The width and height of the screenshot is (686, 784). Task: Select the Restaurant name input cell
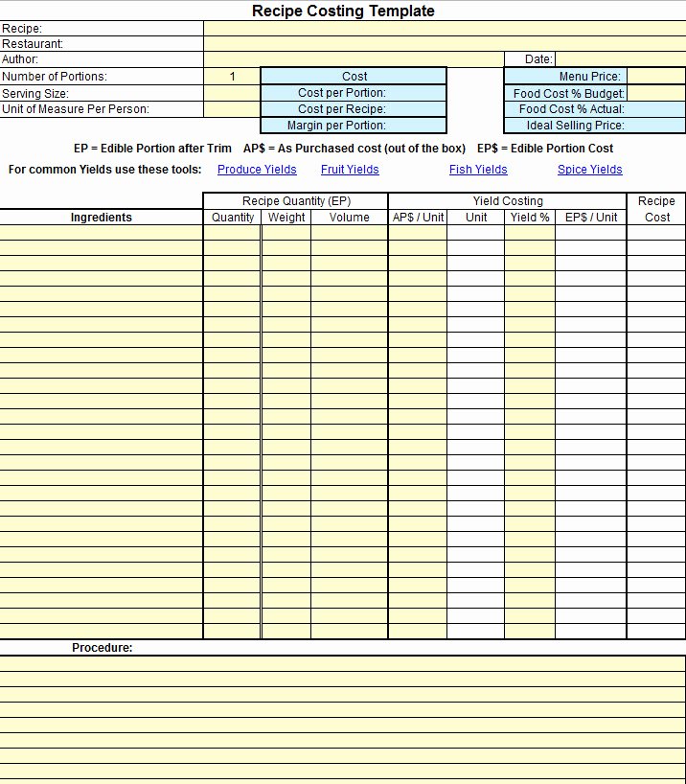445,44
